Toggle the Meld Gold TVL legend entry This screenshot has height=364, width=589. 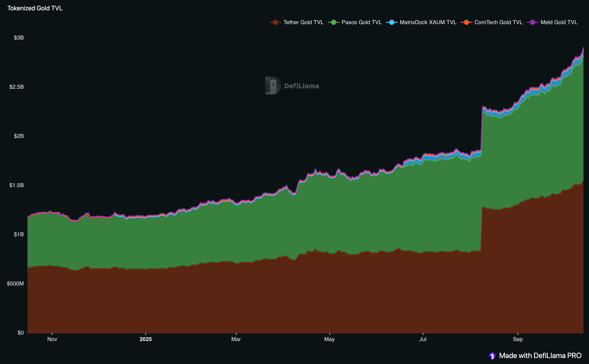[559, 22]
